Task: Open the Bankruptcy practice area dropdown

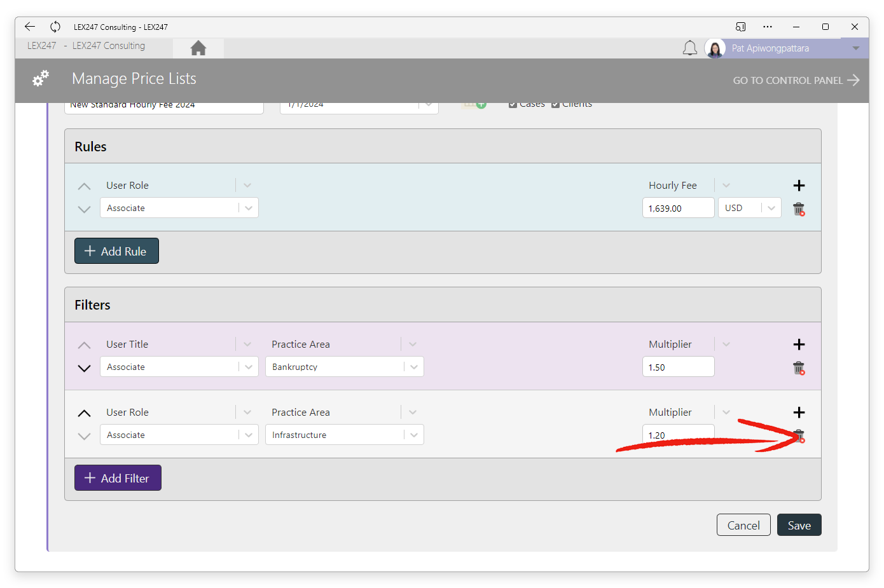Action: point(345,367)
